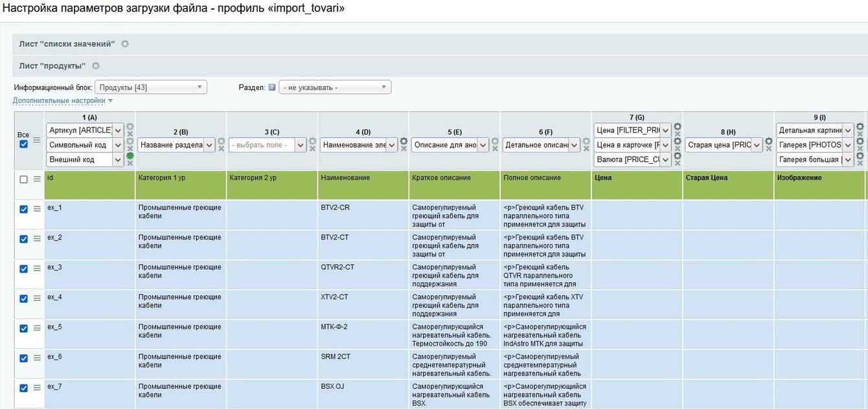Image resolution: width=868 pixels, height=409 pixels.
Task: Toggle the "Все" select-all checkbox
Action: coord(23,144)
